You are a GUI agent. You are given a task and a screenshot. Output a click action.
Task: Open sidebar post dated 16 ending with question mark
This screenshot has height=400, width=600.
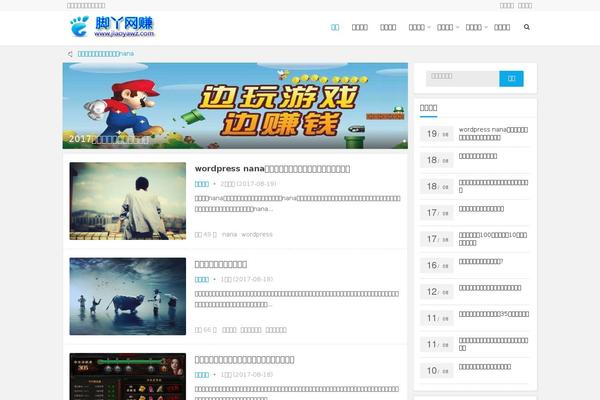click(481, 261)
